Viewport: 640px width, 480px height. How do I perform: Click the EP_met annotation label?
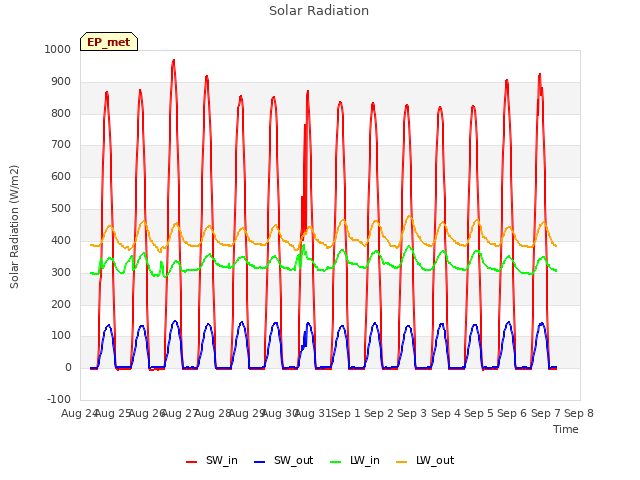point(109,42)
